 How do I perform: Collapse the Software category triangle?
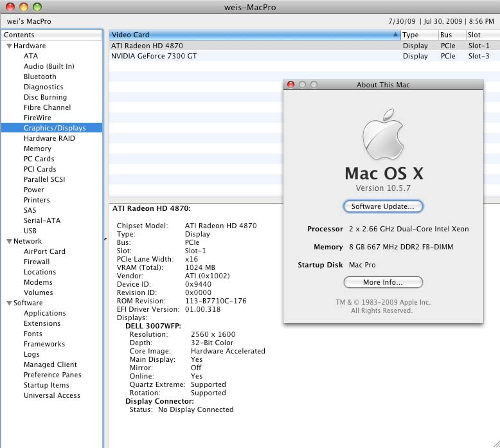pyautogui.click(x=9, y=303)
